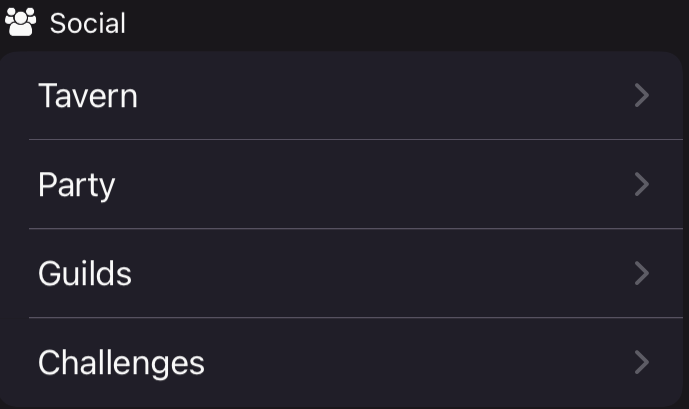Viewport: 689px width, 409px height.
Task: Click the blank middle of the Tavern row
Action: click(x=380, y=96)
